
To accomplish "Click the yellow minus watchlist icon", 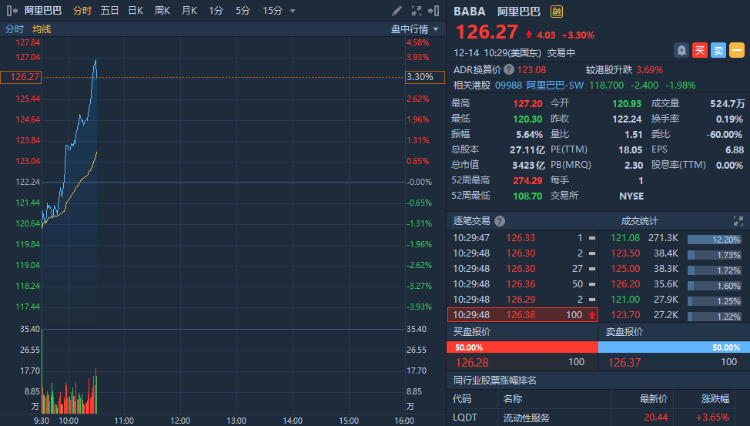I will click(737, 49).
